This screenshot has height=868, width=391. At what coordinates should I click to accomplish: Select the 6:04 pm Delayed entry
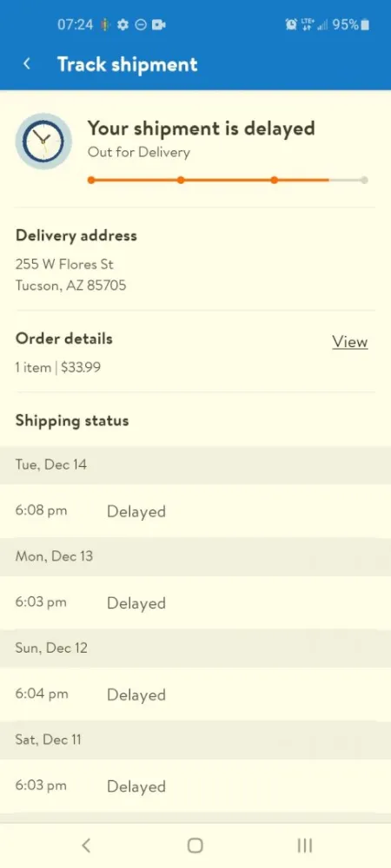coord(195,694)
